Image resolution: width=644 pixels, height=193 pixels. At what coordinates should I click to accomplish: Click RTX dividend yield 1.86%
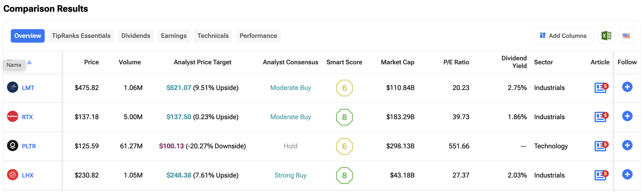[517, 117]
